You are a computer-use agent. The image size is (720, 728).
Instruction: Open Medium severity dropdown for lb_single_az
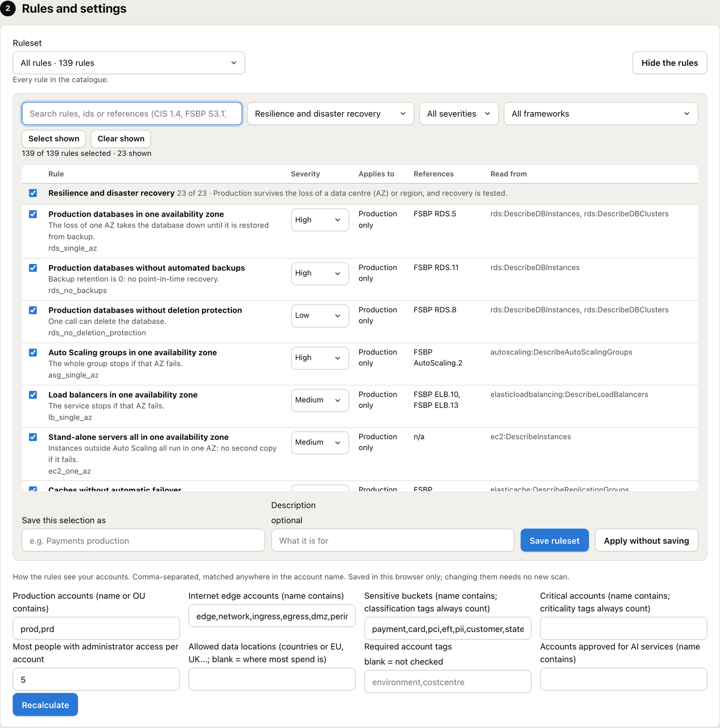point(320,400)
